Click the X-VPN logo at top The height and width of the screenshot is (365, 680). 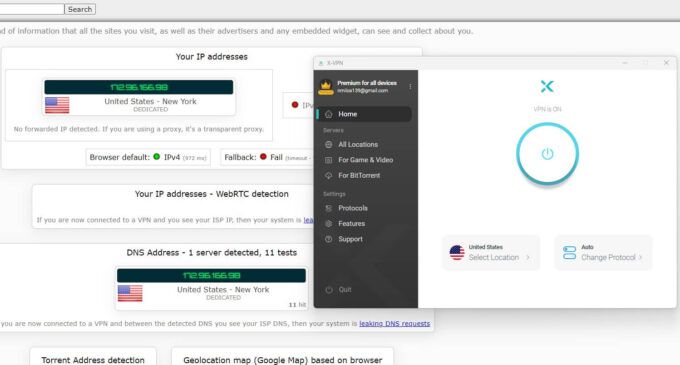(x=547, y=86)
